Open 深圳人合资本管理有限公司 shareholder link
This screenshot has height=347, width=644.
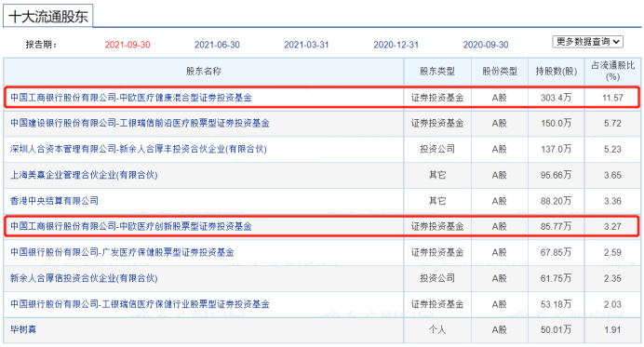pos(139,149)
